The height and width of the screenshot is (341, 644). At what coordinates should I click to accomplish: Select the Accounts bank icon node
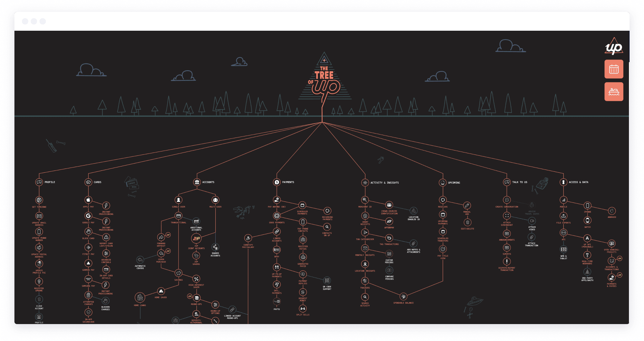(x=197, y=182)
